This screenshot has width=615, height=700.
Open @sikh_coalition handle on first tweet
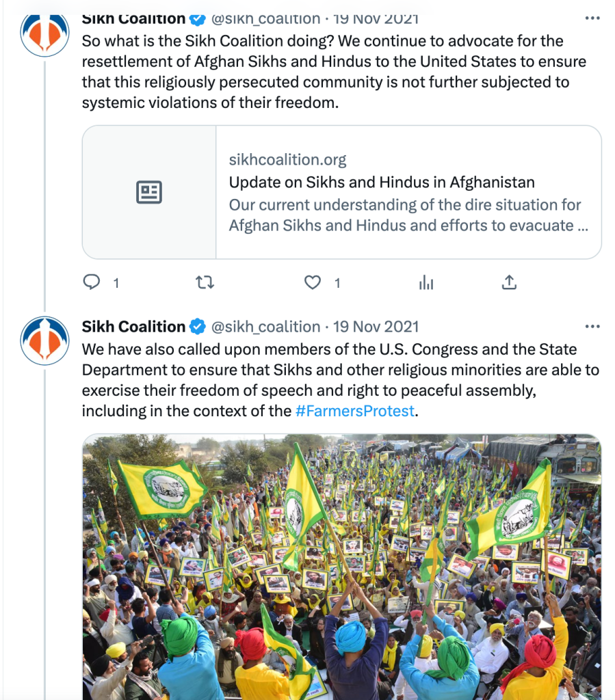point(265,18)
